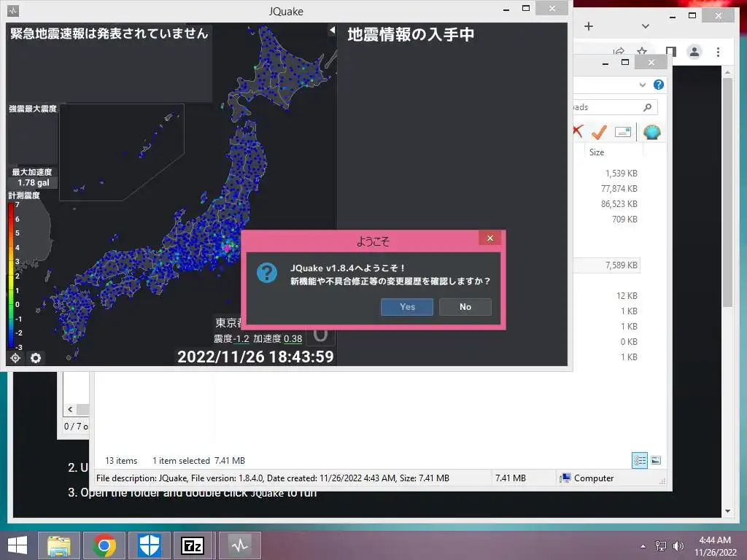Click JQuake app icon in title bar
747x560 pixels.
tap(13, 10)
